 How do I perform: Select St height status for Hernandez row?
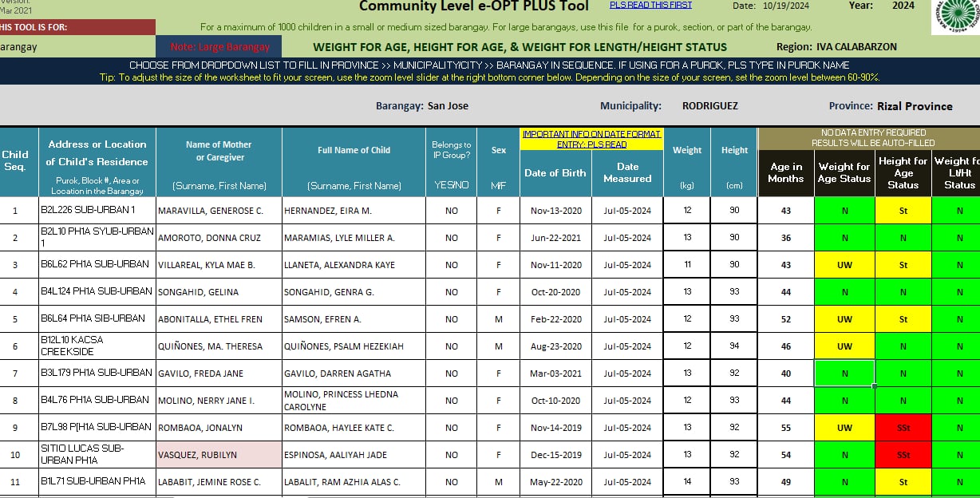coord(903,211)
